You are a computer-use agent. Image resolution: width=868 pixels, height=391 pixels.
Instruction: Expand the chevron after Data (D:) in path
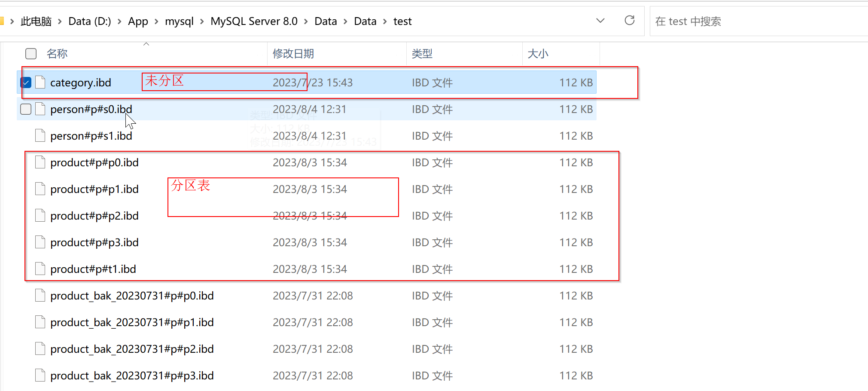point(119,21)
